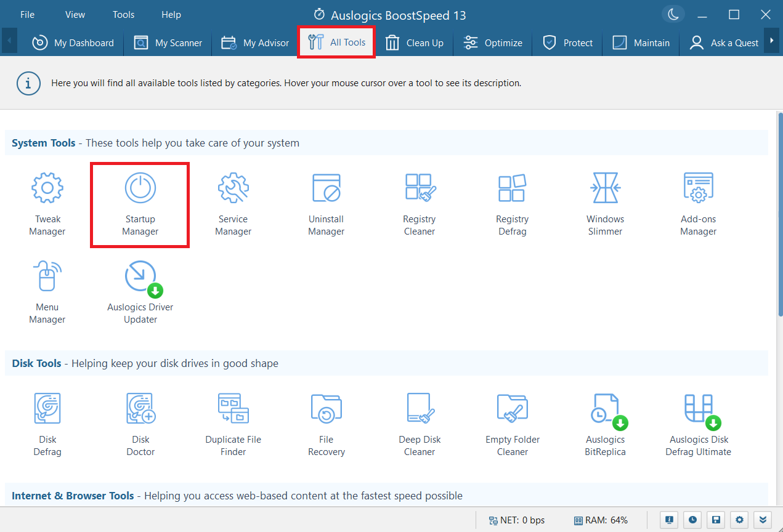Click the stopwatch logo in title bar

tap(318, 14)
